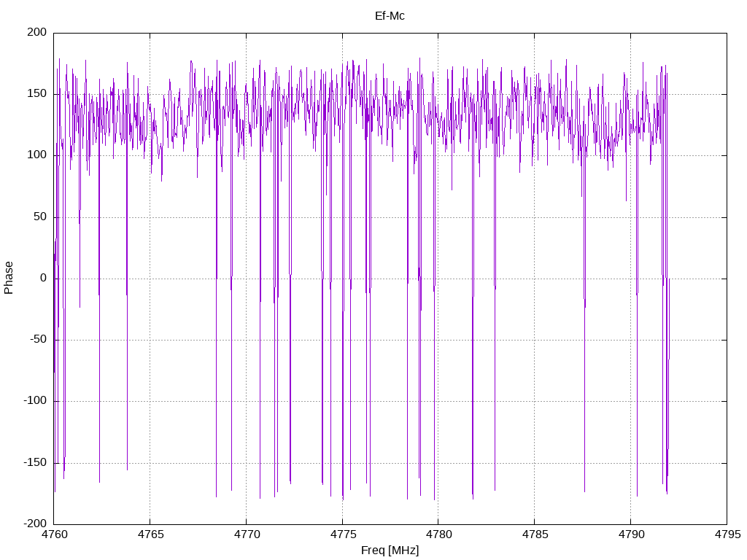Screen dimensions: 747x560
Task: Click the 4780 x-axis tick label
Action: (x=438, y=534)
